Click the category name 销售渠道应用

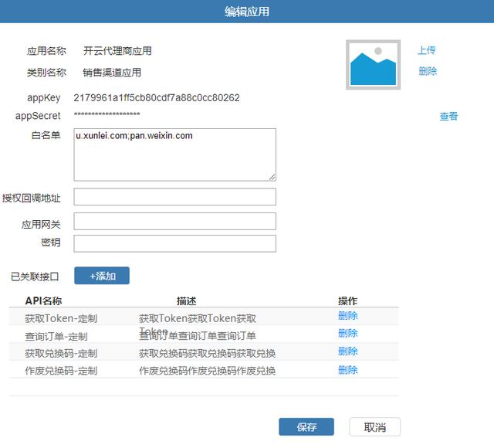112,73
